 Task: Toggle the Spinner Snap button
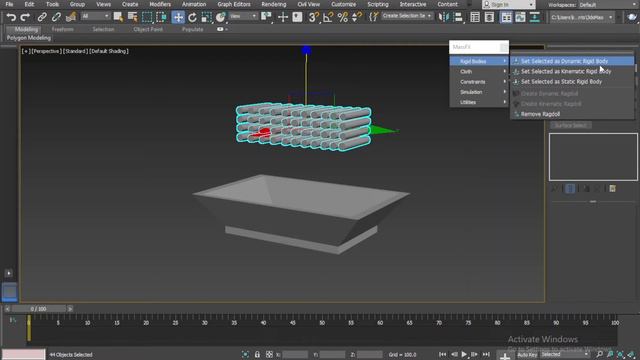(x=357, y=17)
